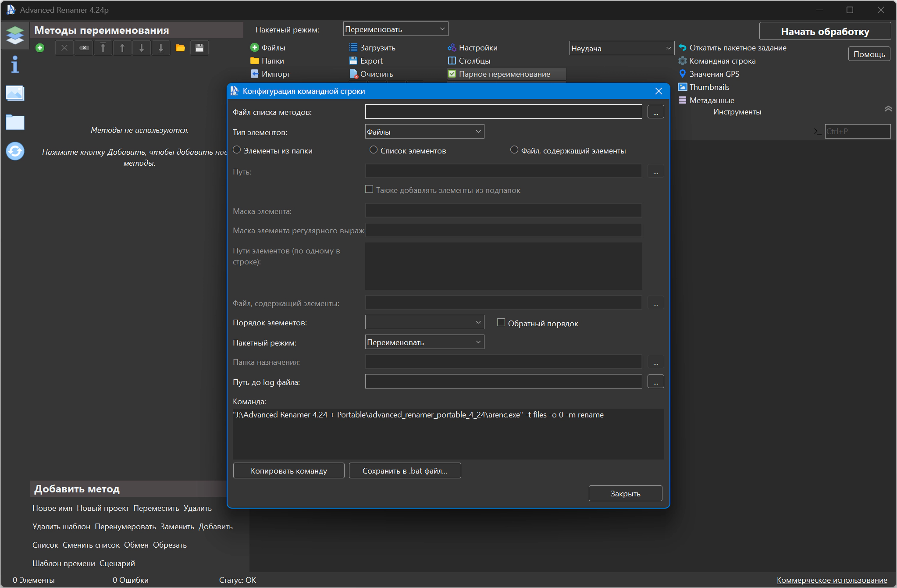Select Файл, содержащий элементы radio button
This screenshot has width=897, height=588.
tap(514, 150)
